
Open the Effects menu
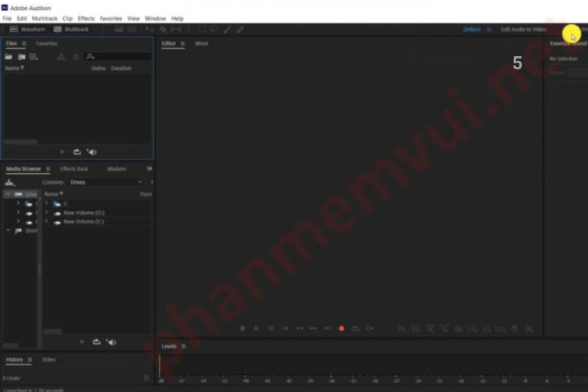tap(86, 18)
